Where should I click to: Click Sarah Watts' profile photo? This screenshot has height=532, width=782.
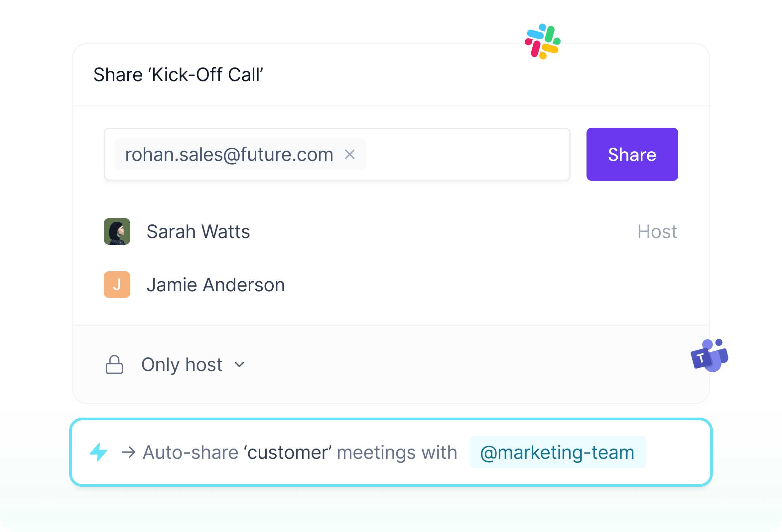click(x=117, y=231)
